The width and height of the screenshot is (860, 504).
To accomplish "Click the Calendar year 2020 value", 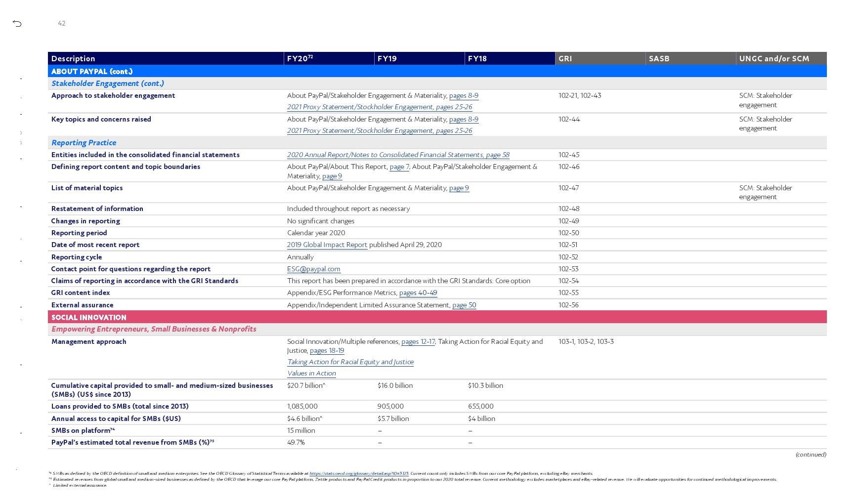I will (x=316, y=233).
